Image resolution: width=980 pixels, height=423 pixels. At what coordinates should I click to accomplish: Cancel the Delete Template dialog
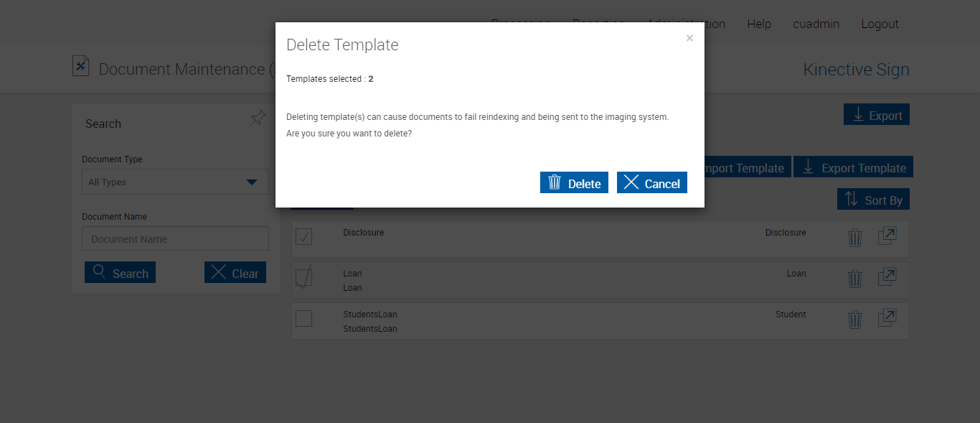pyautogui.click(x=652, y=183)
